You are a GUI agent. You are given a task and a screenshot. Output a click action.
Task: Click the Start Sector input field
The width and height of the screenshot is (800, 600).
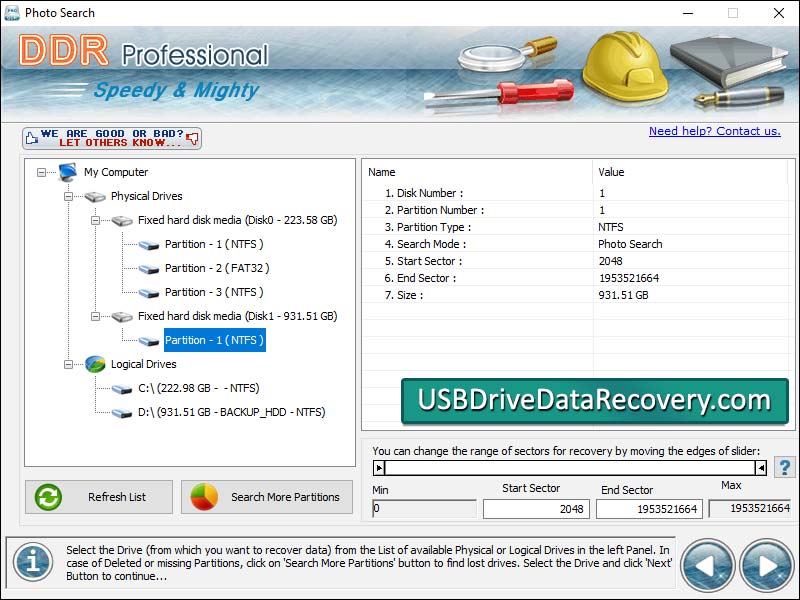pyautogui.click(x=536, y=509)
